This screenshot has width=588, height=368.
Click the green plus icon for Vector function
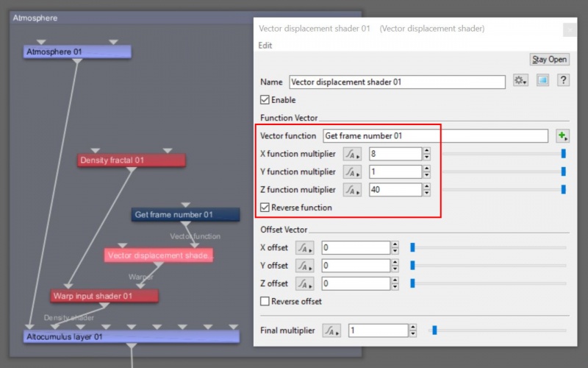(x=562, y=135)
